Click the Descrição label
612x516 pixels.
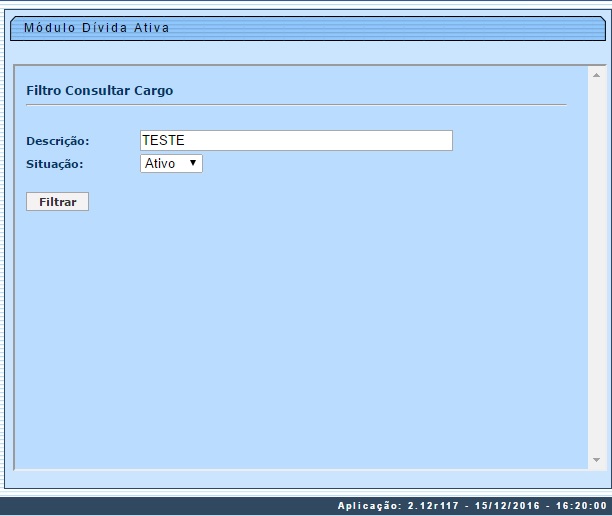(58, 141)
